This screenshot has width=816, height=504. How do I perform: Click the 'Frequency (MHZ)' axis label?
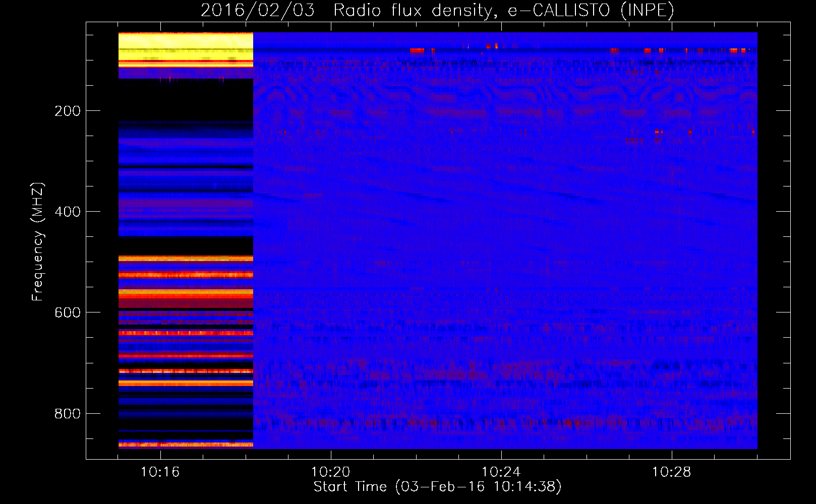click(x=38, y=242)
